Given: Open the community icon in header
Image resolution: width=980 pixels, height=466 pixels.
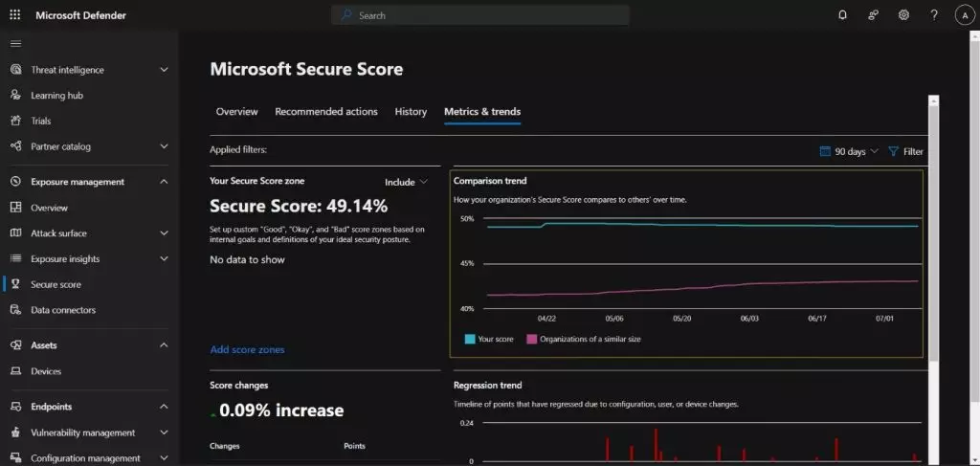Looking at the screenshot, I should (873, 15).
